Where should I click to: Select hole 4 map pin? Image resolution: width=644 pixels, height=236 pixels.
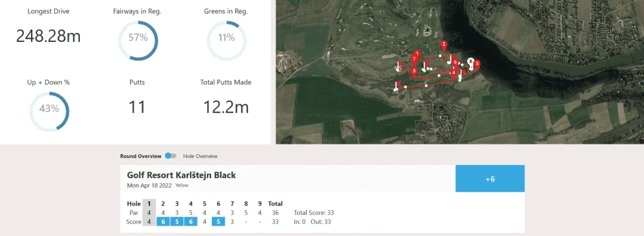tap(453, 73)
